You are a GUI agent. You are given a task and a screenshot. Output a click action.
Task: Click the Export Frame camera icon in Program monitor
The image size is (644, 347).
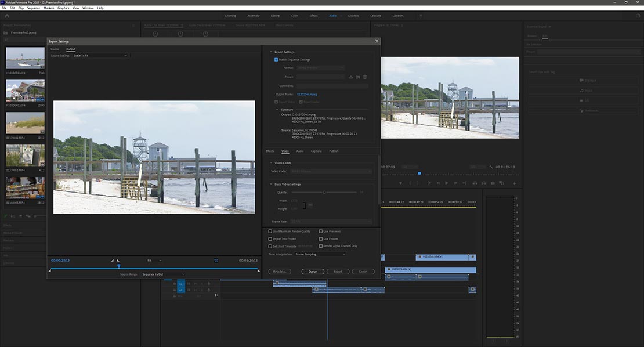point(493,183)
